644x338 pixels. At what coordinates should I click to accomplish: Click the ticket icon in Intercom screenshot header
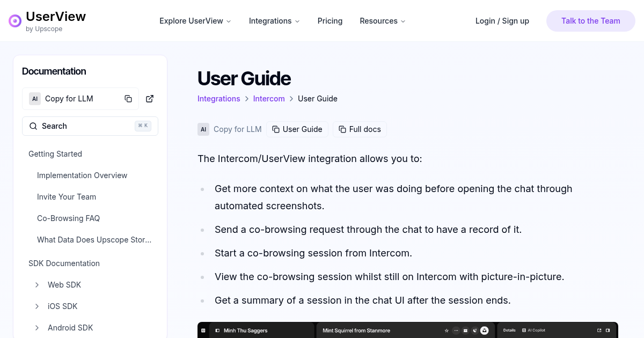pos(465,330)
